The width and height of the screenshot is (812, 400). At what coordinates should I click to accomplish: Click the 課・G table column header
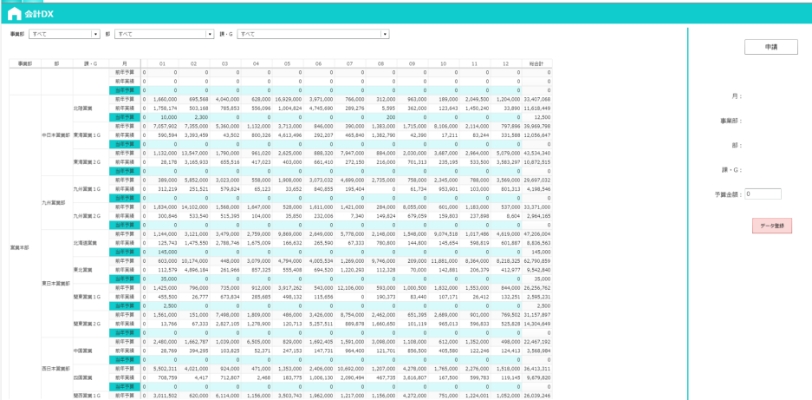coord(90,63)
